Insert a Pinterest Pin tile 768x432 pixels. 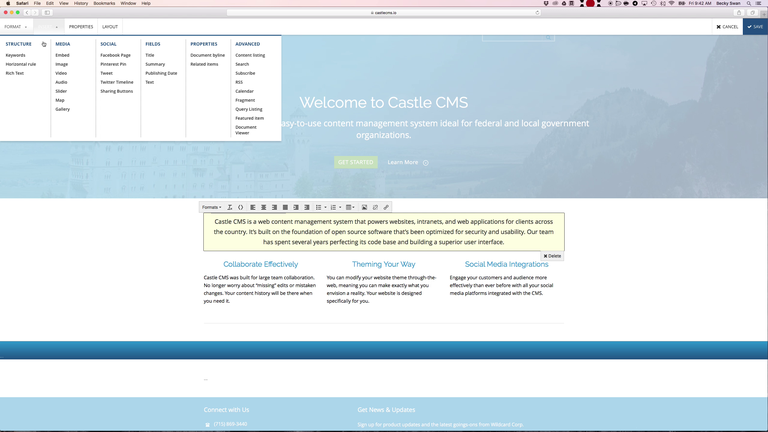113,64
